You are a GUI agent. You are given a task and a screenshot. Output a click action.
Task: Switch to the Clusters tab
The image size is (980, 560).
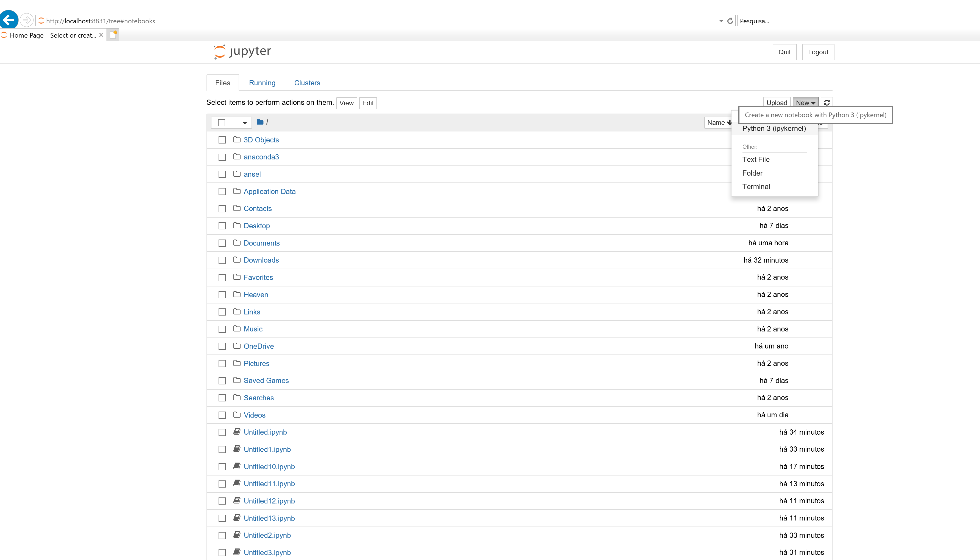point(307,83)
